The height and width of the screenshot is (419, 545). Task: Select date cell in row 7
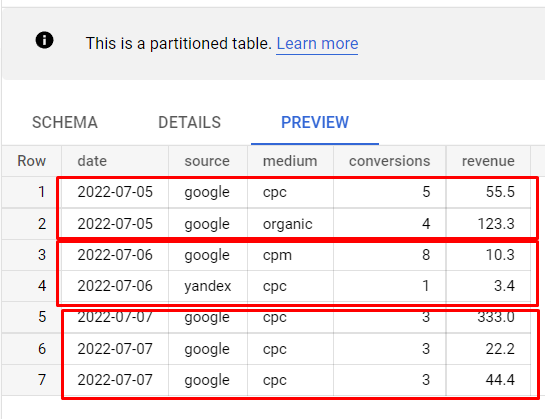pos(115,380)
